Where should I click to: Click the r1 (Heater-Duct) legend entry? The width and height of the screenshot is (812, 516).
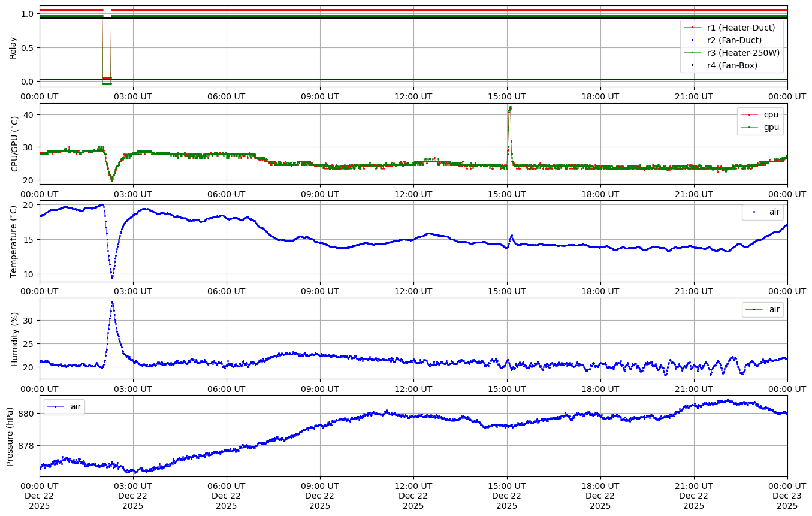(741, 27)
